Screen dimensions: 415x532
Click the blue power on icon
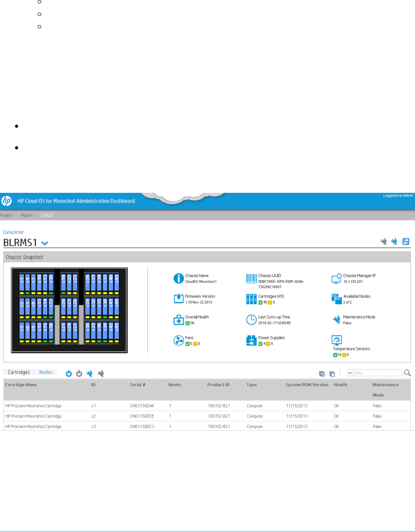[x=69, y=373]
